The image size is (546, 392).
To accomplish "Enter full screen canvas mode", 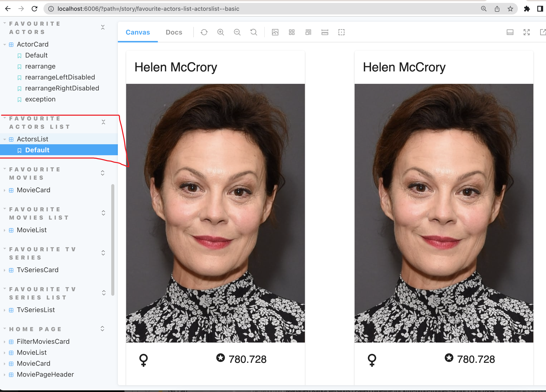I will (527, 32).
